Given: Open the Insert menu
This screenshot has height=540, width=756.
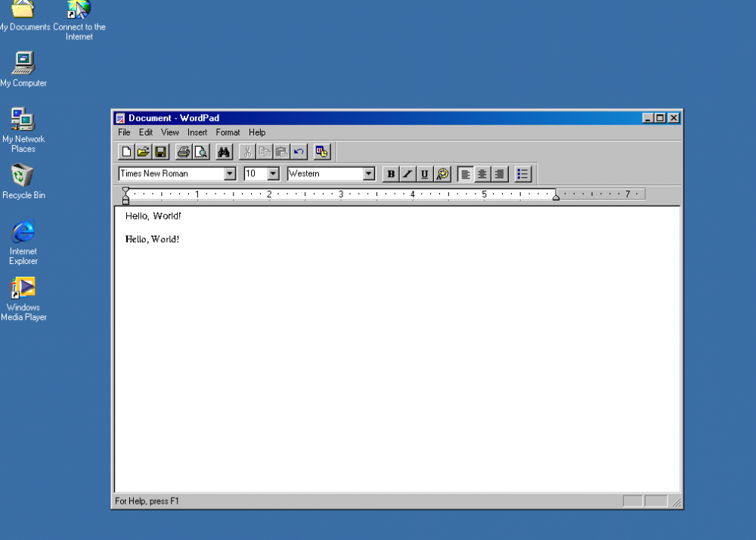Looking at the screenshot, I should (x=197, y=132).
